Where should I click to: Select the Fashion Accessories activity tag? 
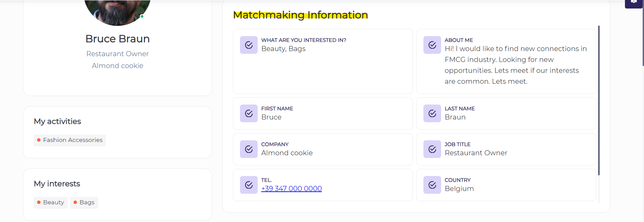pyautogui.click(x=70, y=140)
